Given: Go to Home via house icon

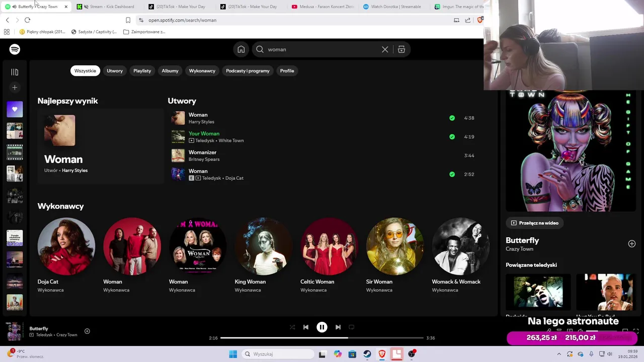Looking at the screenshot, I should tap(241, 49).
